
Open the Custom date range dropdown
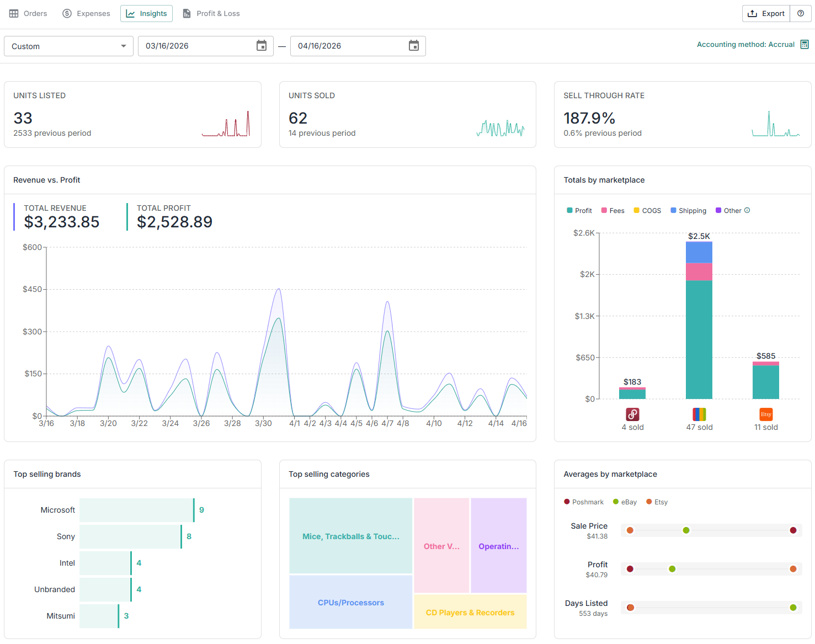point(68,46)
